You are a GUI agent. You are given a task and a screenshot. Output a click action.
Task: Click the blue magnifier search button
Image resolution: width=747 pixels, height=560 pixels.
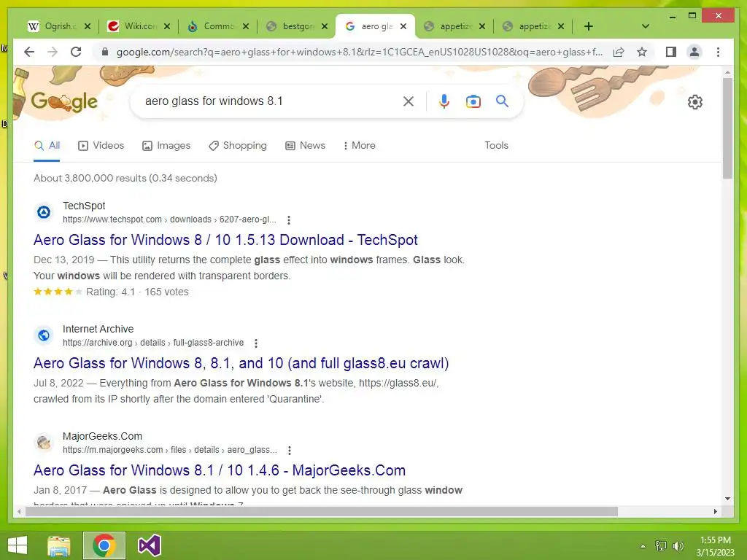(x=502, y=101)
